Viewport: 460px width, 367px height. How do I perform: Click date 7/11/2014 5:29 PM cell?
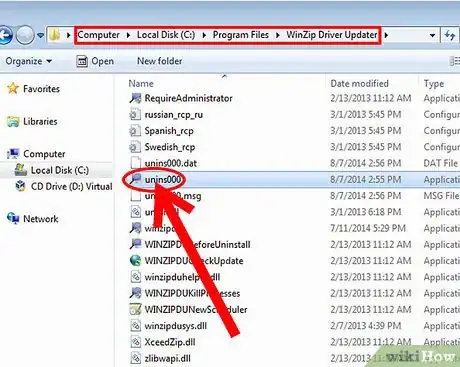[x=368, y=228]
